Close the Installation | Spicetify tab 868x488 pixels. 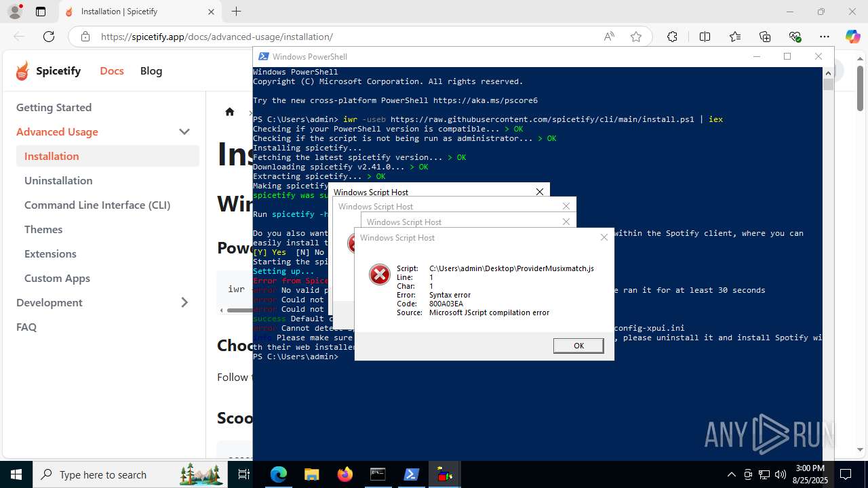point(211,12)
